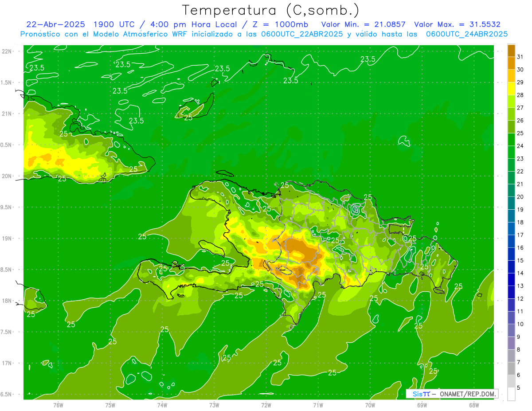This screenshot has width=532, height=411.
Task: Click the '71W' longitude label
Action: pos(318,404)
